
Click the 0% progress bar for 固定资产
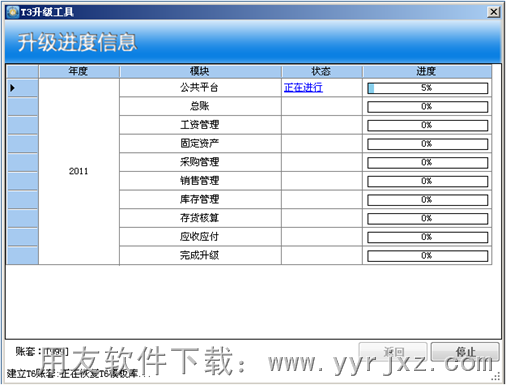427,144
